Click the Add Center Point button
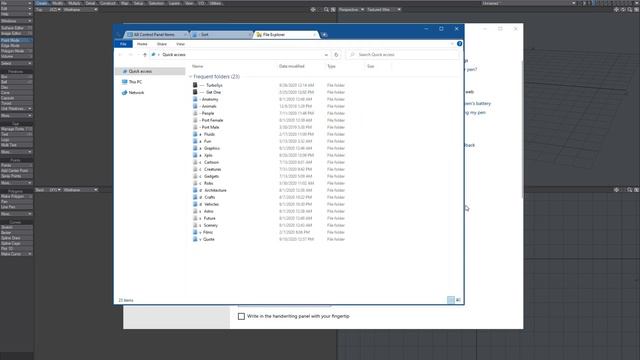 (x=16, y=171)
